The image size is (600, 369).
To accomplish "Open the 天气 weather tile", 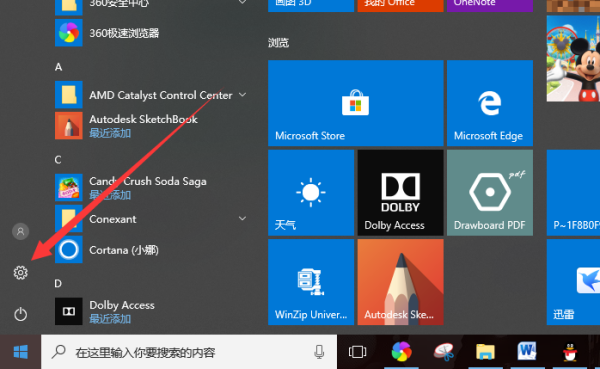I will pos(311,193).
